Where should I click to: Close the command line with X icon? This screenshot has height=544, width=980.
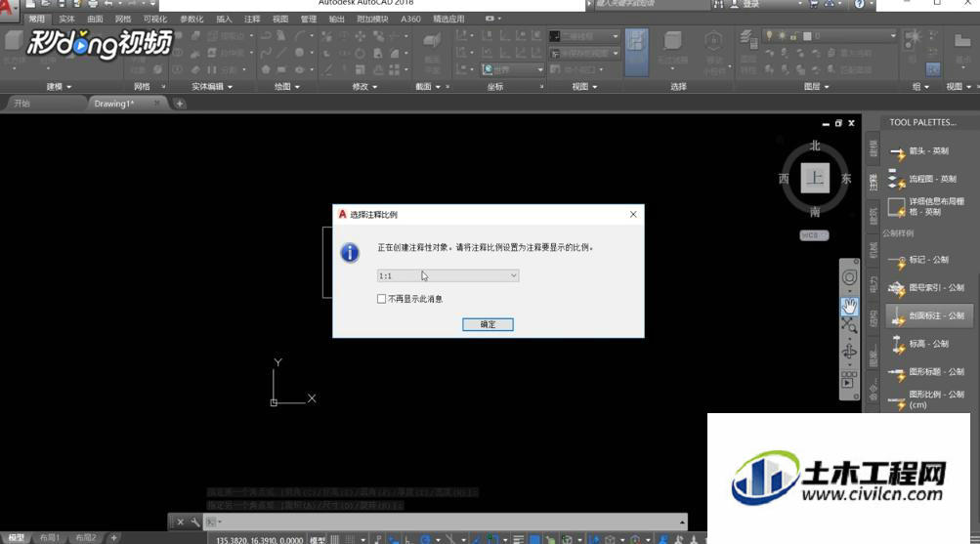point(181,523)
